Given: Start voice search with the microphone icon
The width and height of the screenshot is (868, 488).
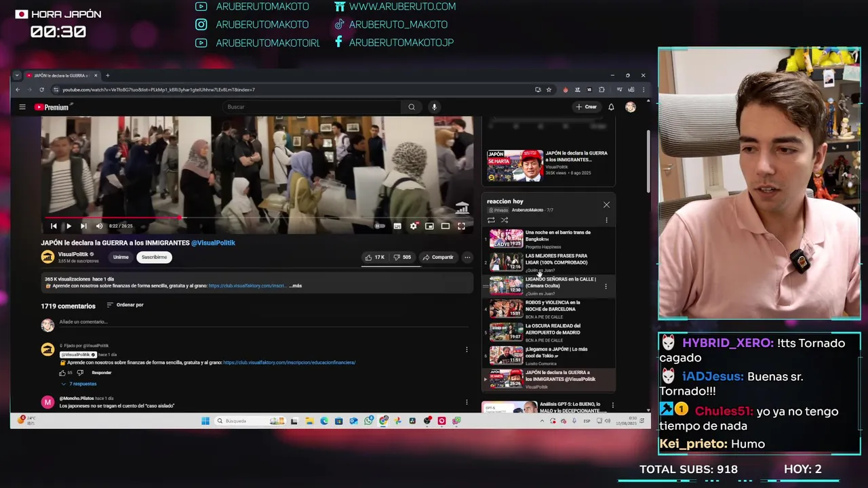Looking at the screenshot, I should click(x=434, y=107).
